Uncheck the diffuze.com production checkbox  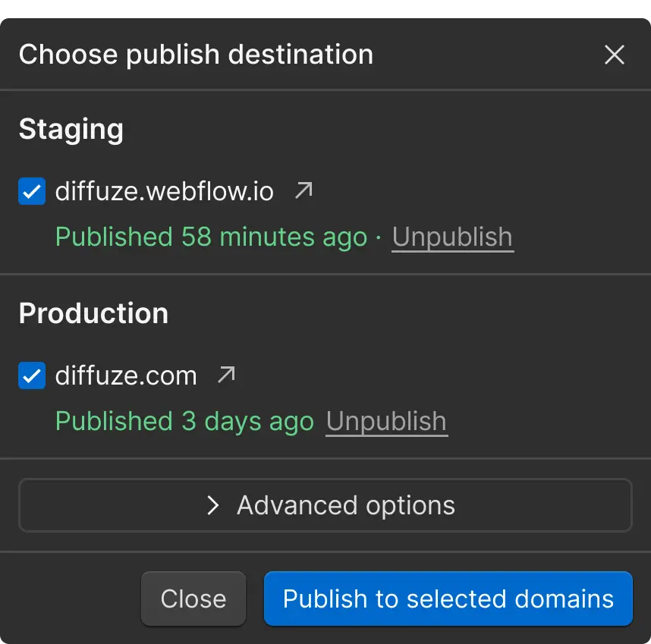click(x=32, y=375)
